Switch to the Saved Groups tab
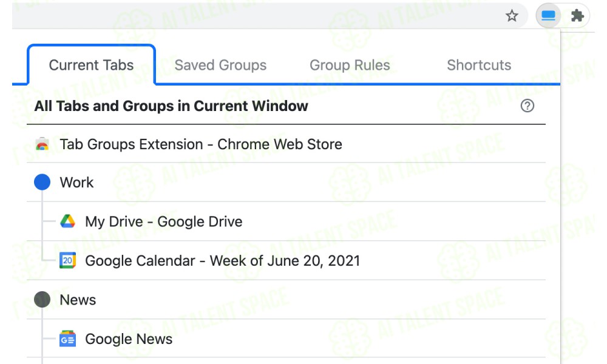607x364 pixels. pos(220,65)
